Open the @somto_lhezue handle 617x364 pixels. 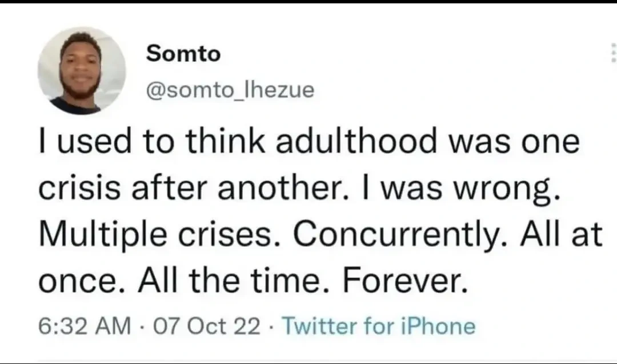[230, 90]
